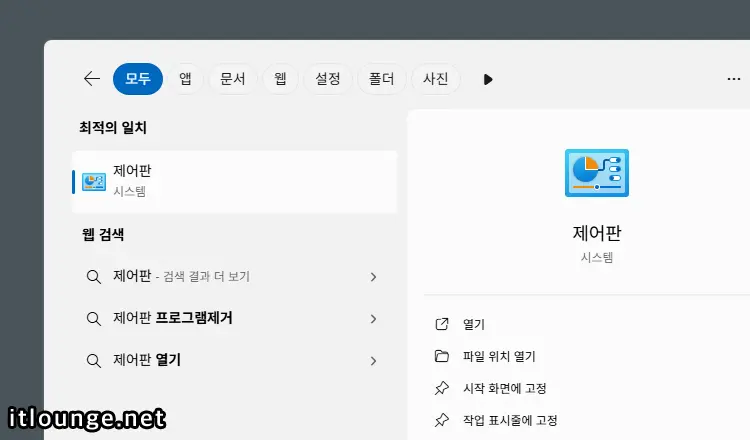The height and width of the screenshot is (440, 750).
Task: Switch to the 사진 filter tab
Action: (435, 78)
